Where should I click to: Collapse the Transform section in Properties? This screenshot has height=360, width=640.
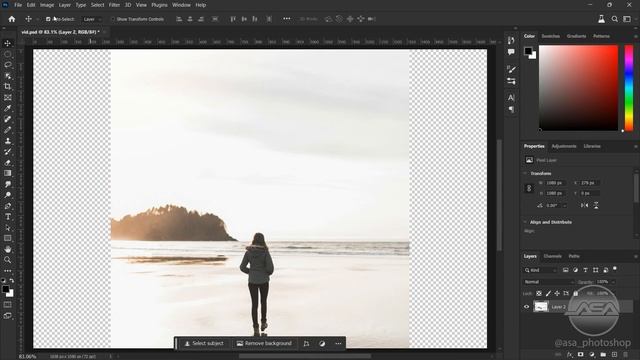[525, 173]
